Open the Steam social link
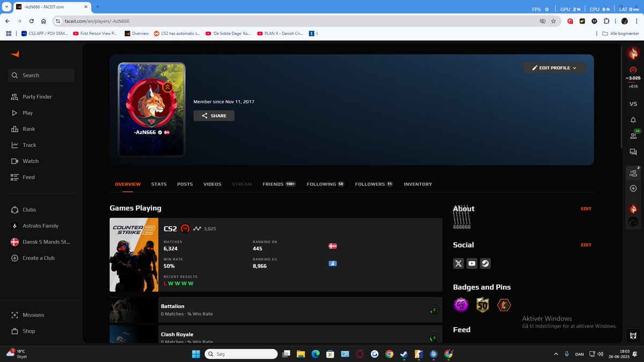This screenshot has width=644, height=362. 485,263
